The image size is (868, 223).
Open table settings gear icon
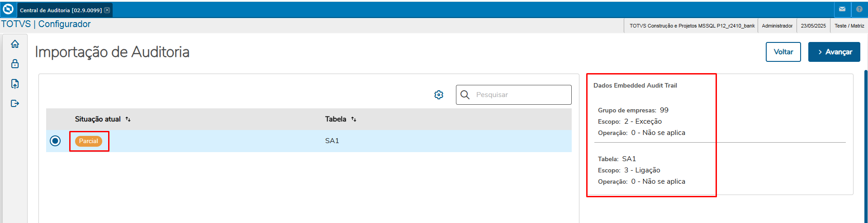439,95
